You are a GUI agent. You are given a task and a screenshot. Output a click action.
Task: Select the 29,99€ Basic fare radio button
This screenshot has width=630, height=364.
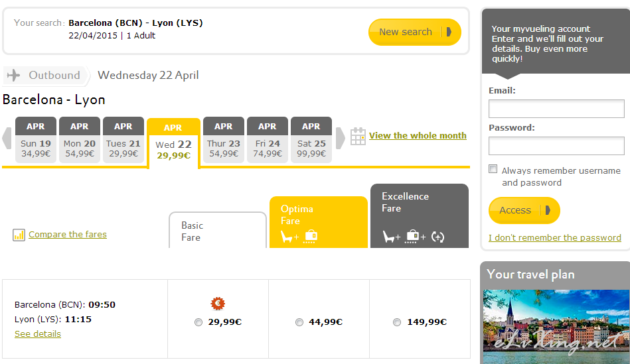(198, 322)
